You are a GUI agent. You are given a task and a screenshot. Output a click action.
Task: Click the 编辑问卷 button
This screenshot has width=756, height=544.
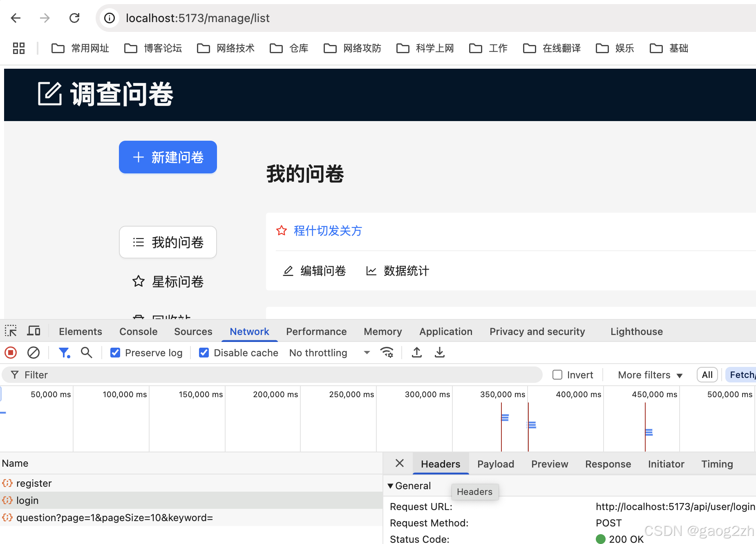(314, 271)
